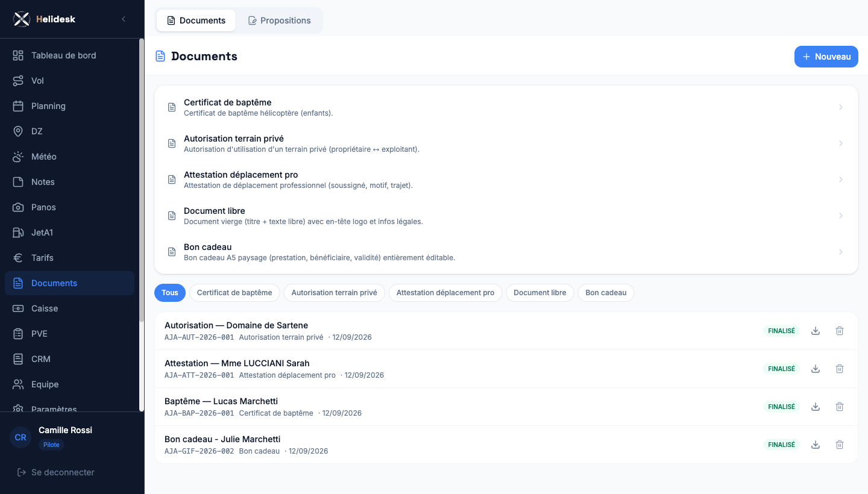Filter list by Bon cadeau chip
This screenshot has height=494, width=868.
point(606,293)
